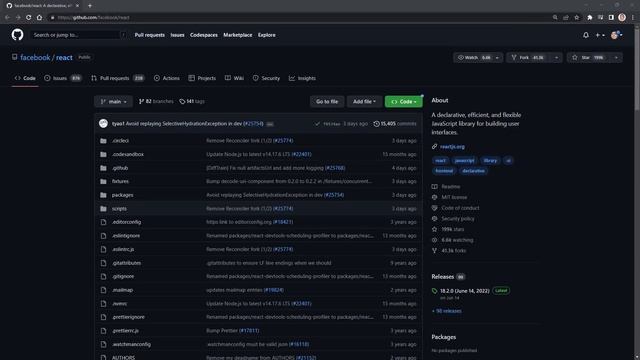
Task: Open the .gitattributes file
Action: pos(127,263)
